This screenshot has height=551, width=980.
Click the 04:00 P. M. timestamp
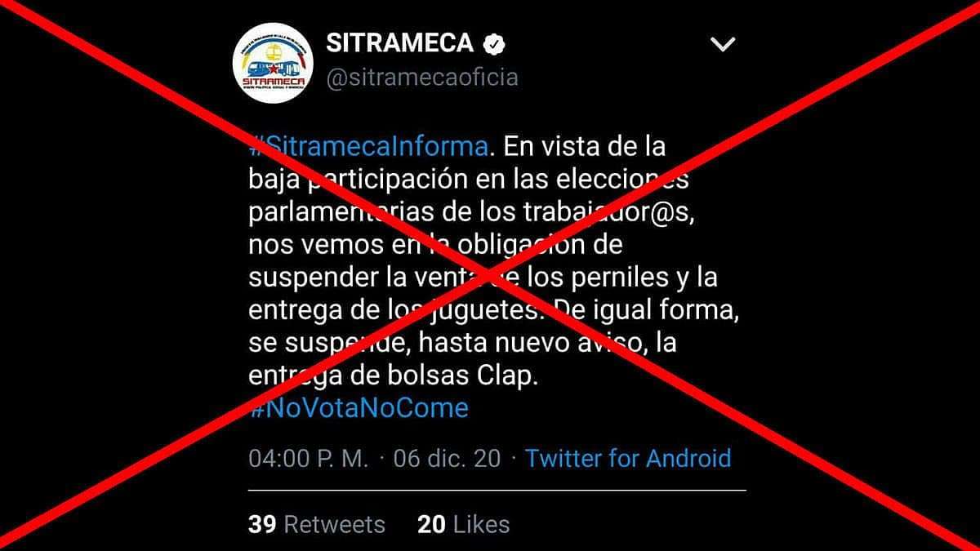[309, 458]
